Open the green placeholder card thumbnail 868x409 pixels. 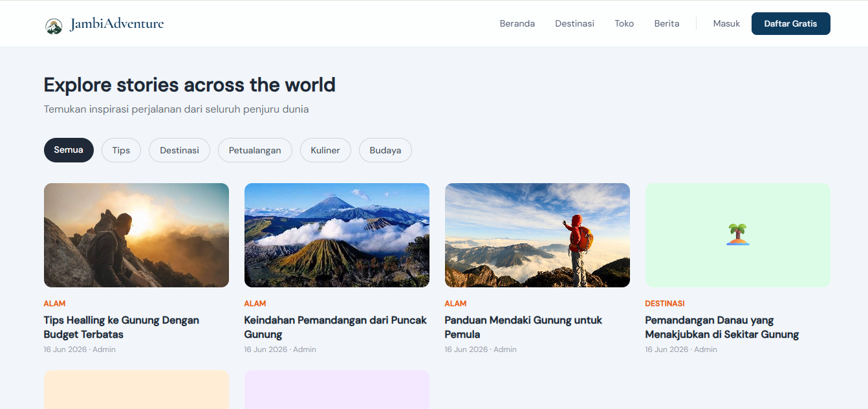(738, 235)
